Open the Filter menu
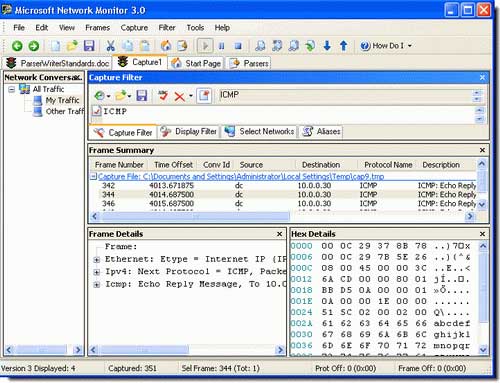500x383 pixels. coord(167,28)
